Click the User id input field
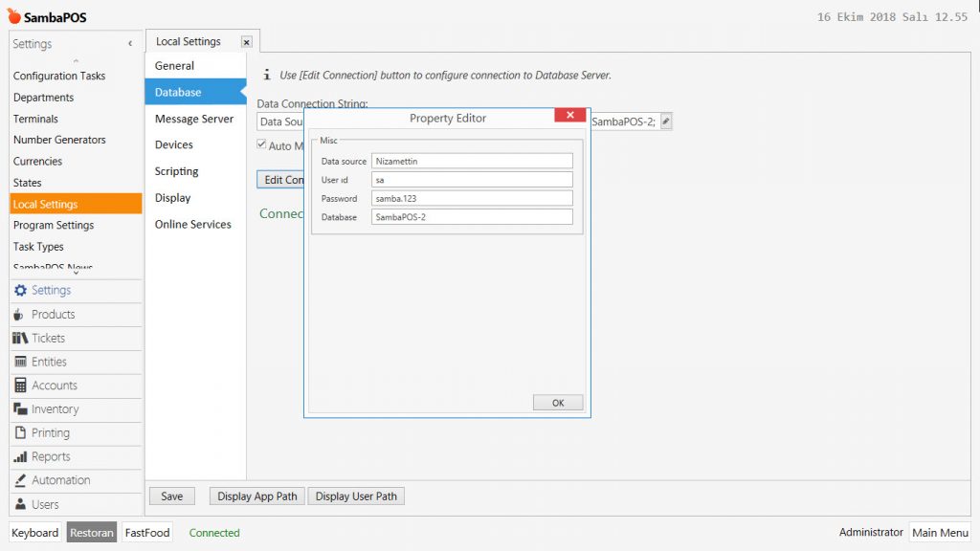980x551 pixels. (x=472, y=180)
